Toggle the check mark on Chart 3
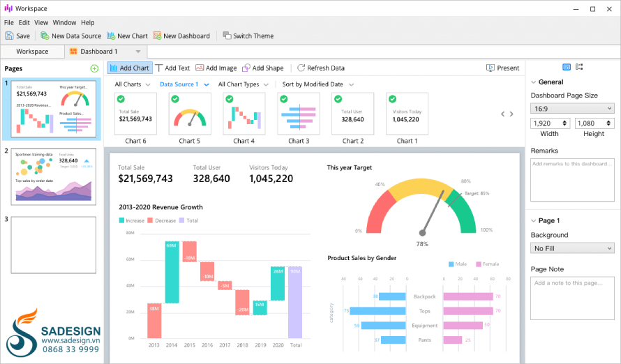This screenshot has height=364, width=621. [x=283, y=99]
